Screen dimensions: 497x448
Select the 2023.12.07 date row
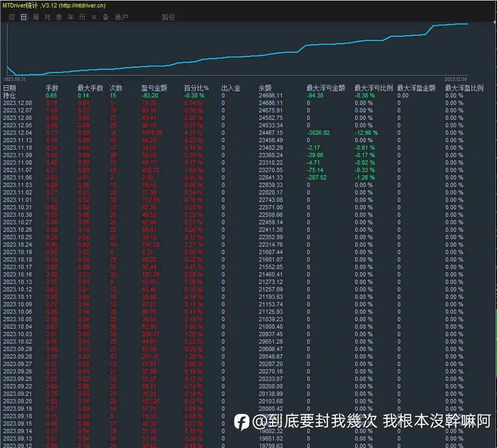[18, 110]
